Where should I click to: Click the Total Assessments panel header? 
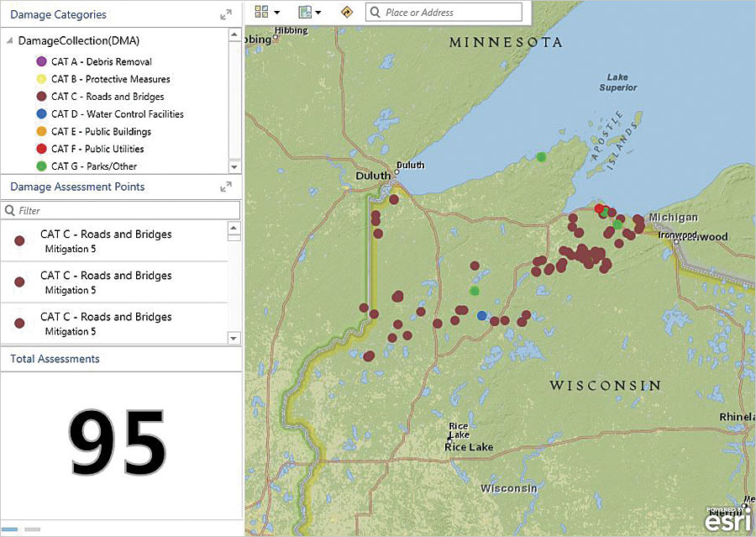[54, 358]
